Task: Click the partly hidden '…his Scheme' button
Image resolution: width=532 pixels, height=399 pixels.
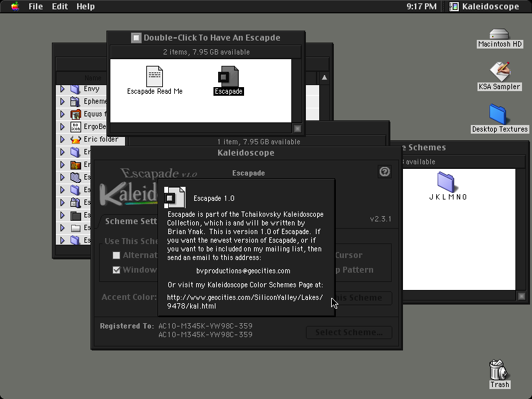Action: [363, 298]
